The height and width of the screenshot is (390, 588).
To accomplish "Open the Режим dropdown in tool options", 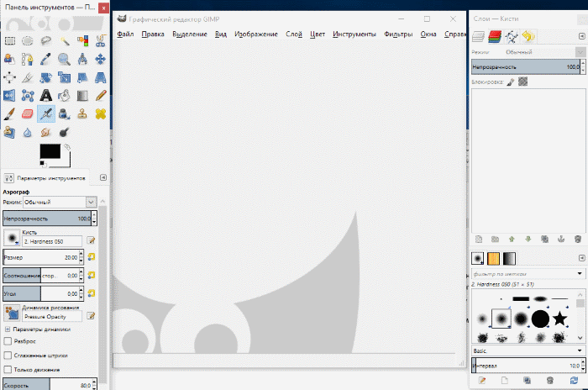I will click(x=91, y=203).
